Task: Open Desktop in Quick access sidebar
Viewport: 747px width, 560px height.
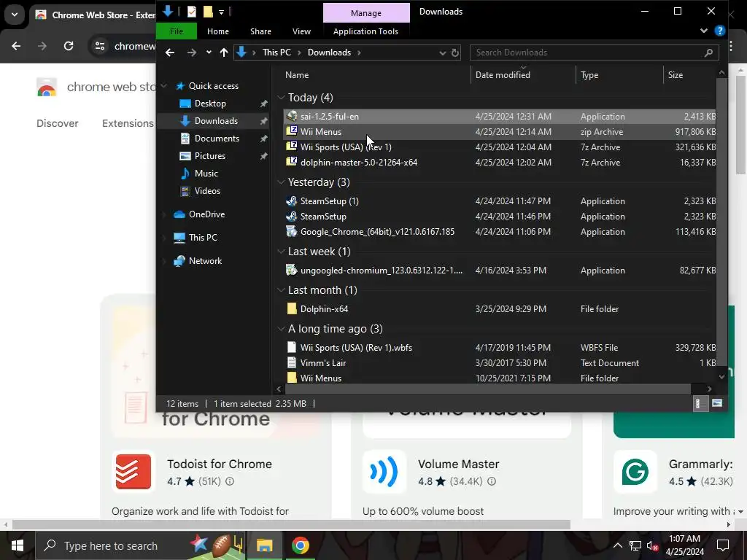Action: point(210,104)
